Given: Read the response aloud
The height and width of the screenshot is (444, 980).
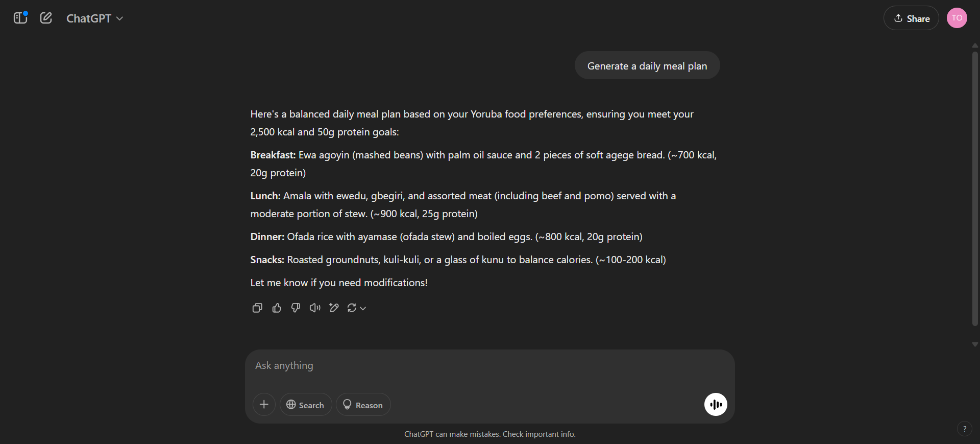Looking at the screenshot, I should coord(314,308).
